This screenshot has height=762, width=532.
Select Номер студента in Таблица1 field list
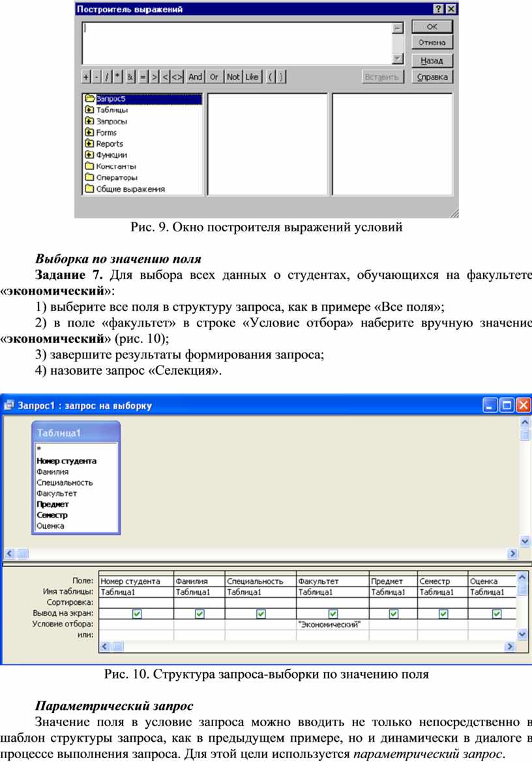[x=76, y=461]
